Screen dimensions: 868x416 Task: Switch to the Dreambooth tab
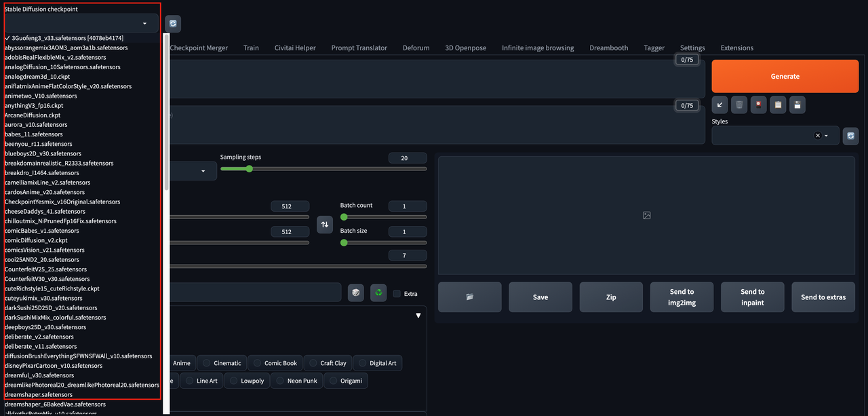coord(609,48)
